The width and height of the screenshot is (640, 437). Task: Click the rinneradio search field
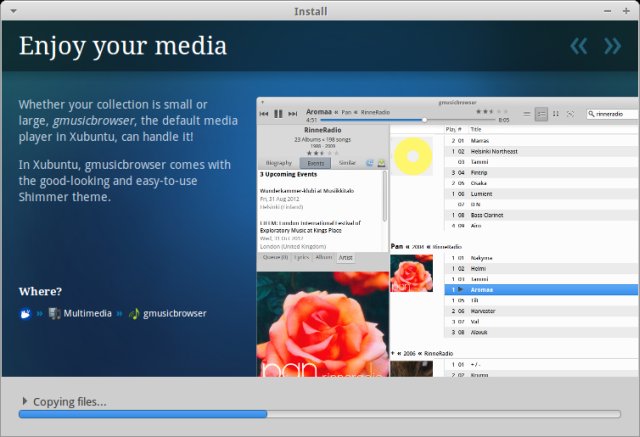pos(614,114)
